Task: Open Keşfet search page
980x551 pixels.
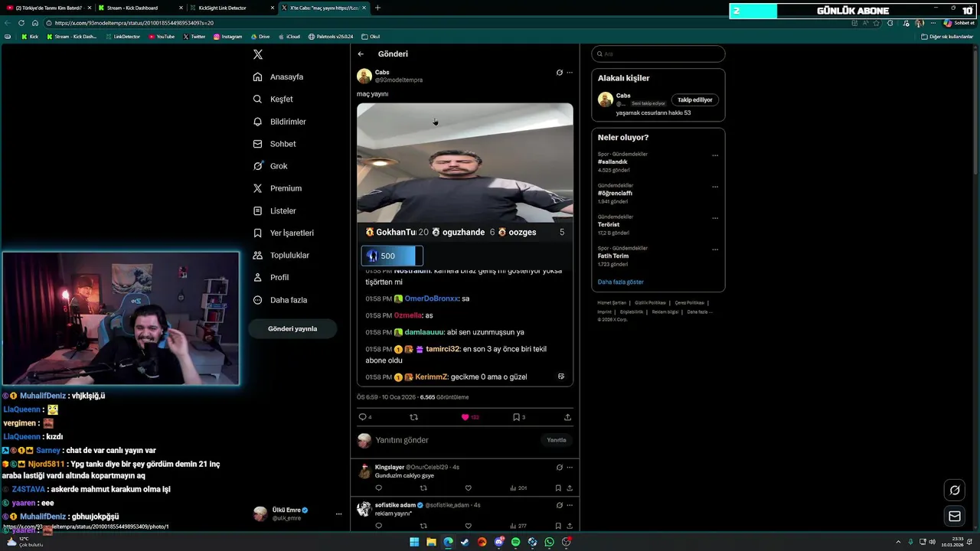Action: click(273, 99)
